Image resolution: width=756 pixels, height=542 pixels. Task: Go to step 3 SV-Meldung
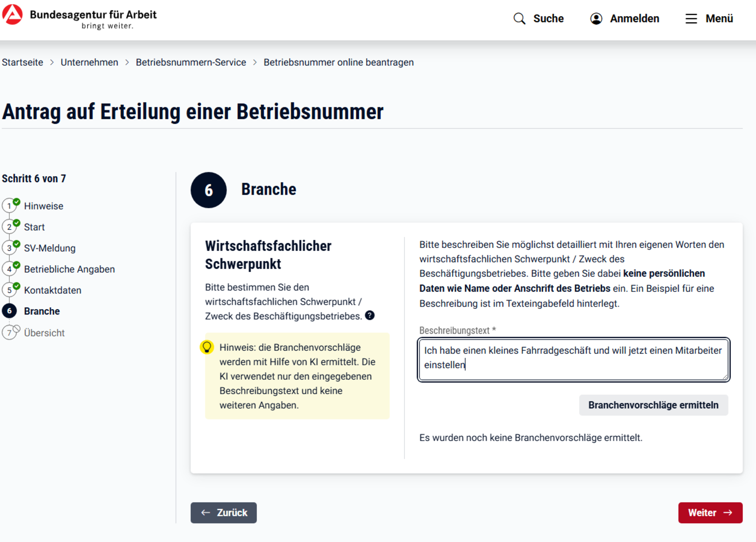click(x=49, y=248)
